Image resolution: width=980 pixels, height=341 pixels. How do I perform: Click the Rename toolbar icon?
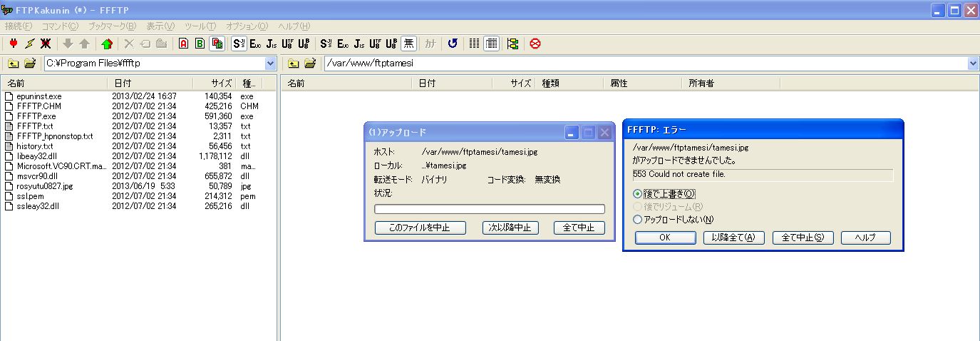pyautogui.click(x=145, y=44)
